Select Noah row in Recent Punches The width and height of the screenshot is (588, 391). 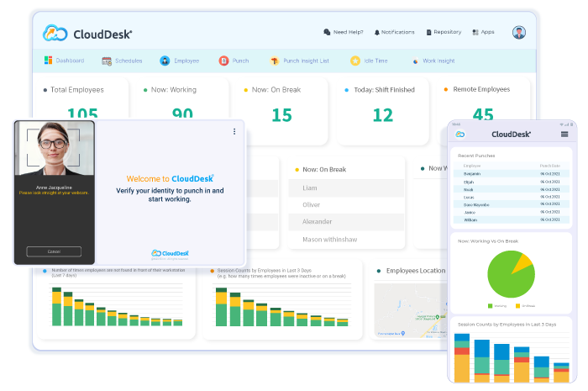(x=512, y=189)
